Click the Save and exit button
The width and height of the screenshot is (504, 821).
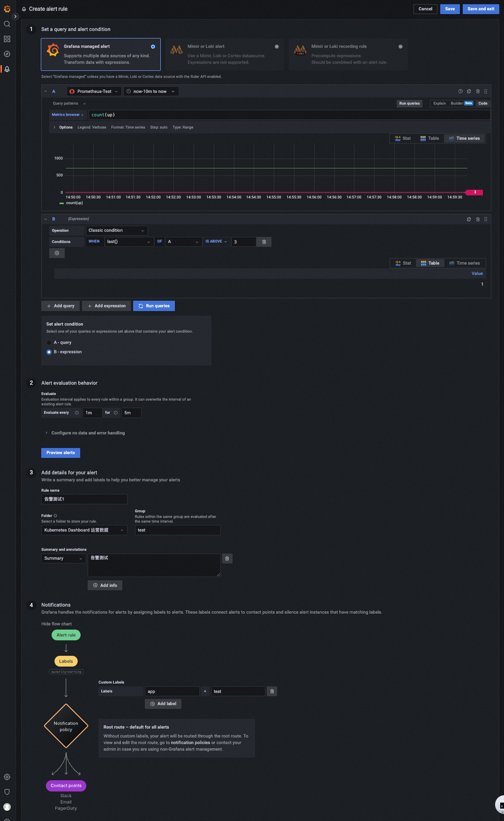481,9
